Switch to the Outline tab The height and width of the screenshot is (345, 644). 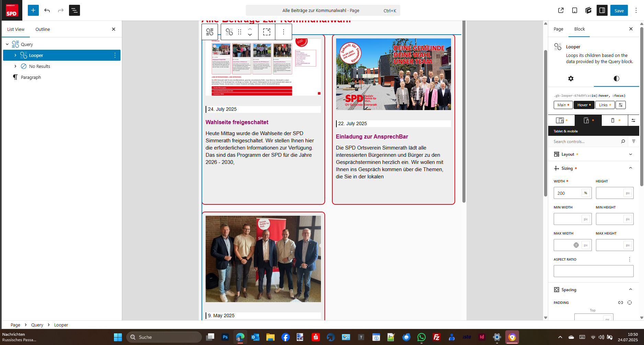[x=43, y=29]
